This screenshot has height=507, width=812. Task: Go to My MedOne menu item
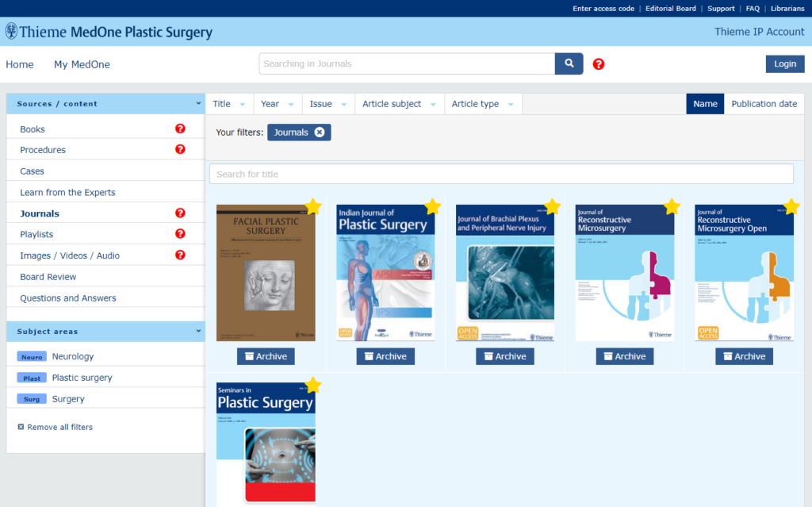coord(82,64)
